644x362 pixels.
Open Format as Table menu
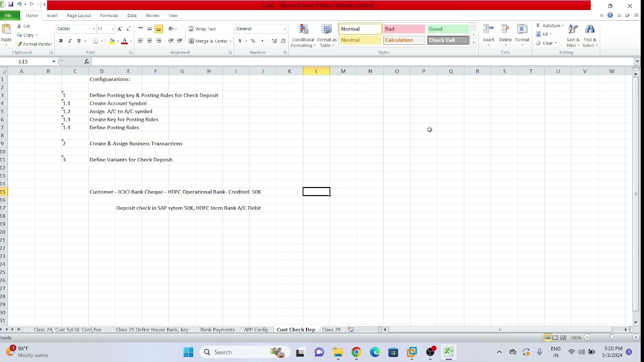click(x=327, y=36)
